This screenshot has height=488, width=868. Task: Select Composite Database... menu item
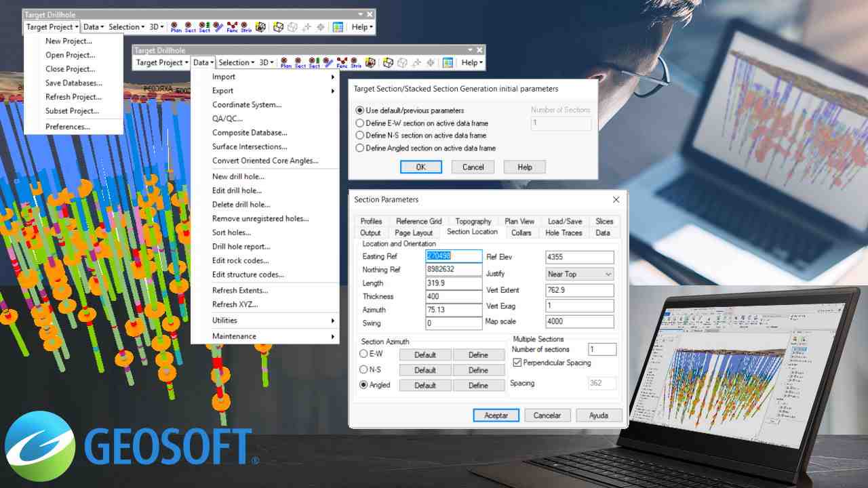(x=250, y=133)
